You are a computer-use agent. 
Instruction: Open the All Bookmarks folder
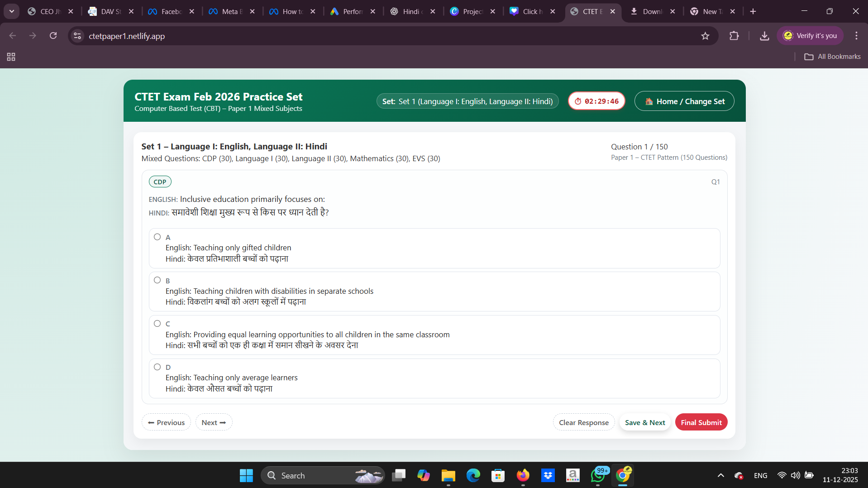point(833,57)
